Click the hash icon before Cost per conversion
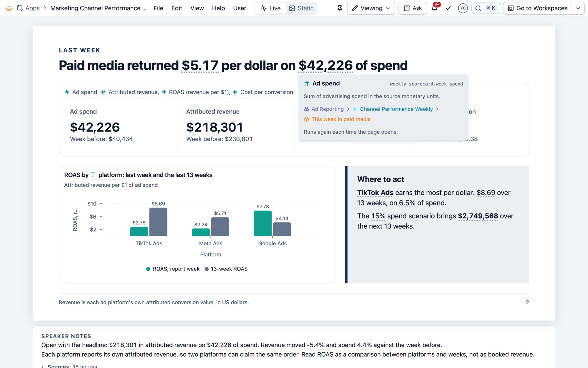The image size is (588, 368). 235,92
